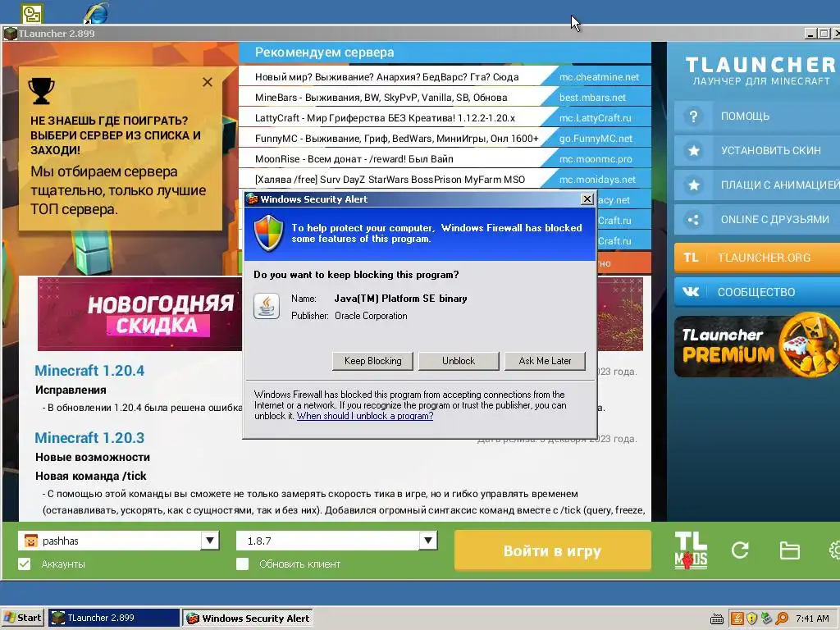Open the TLAUNCHER.ORG menu item
The image size is (840, 630).
757,258
